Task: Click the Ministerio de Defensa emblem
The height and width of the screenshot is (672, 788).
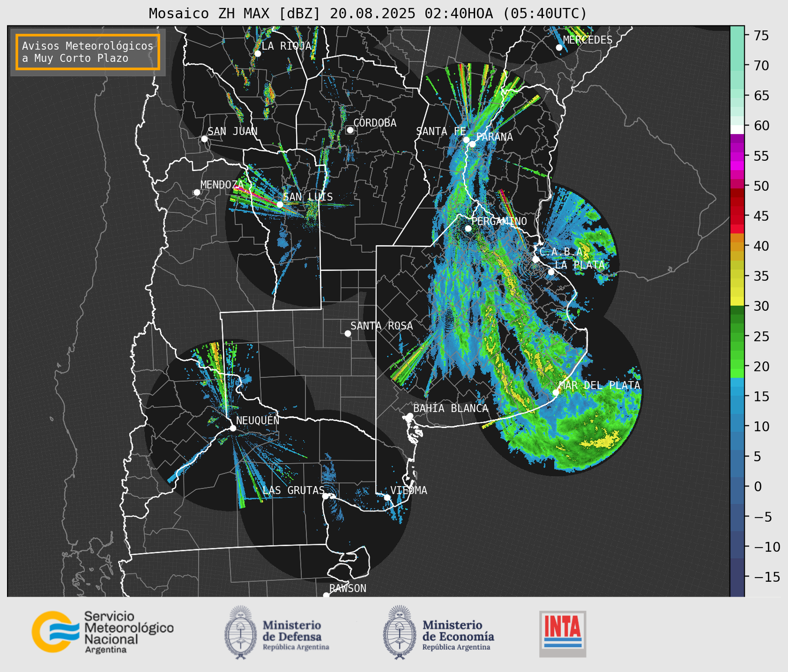Action: tap(241, 632)
